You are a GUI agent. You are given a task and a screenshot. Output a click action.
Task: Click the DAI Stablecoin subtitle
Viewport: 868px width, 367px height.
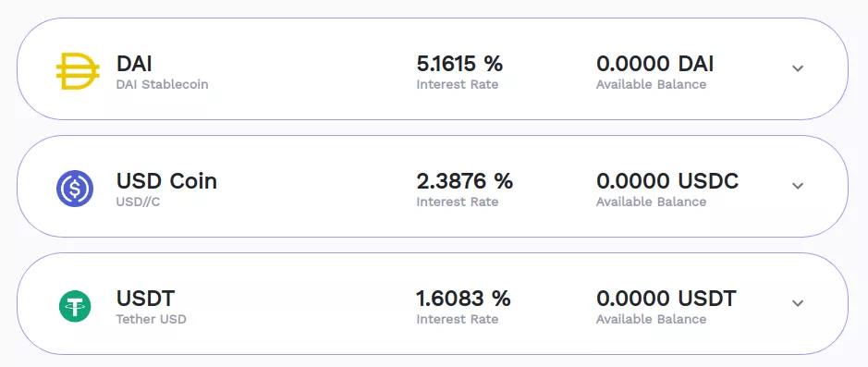[162, 85]
